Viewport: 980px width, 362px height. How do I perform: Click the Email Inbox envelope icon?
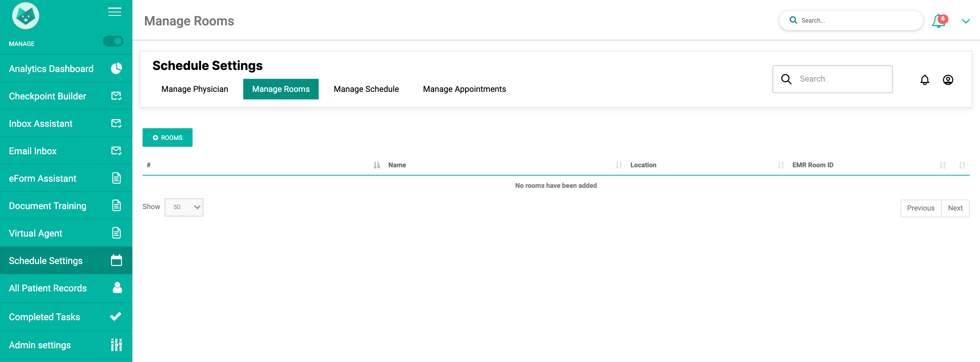(x=117, y=151)
